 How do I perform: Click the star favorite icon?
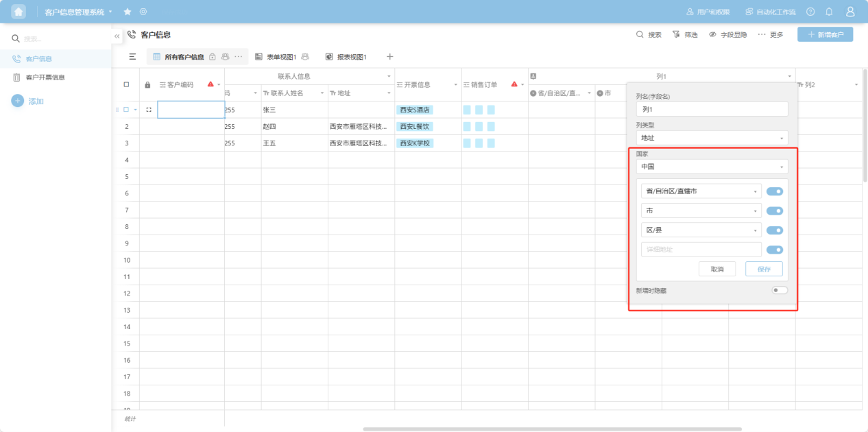pyautogui.click(x=128, y=12)
